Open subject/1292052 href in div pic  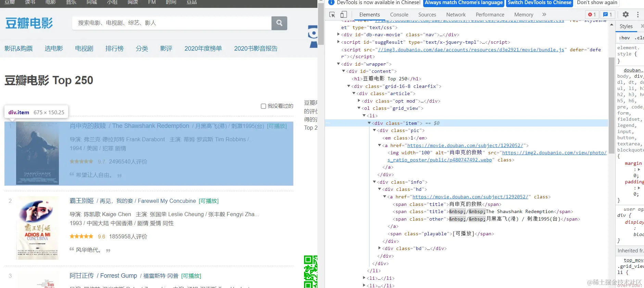pos(465,145)
